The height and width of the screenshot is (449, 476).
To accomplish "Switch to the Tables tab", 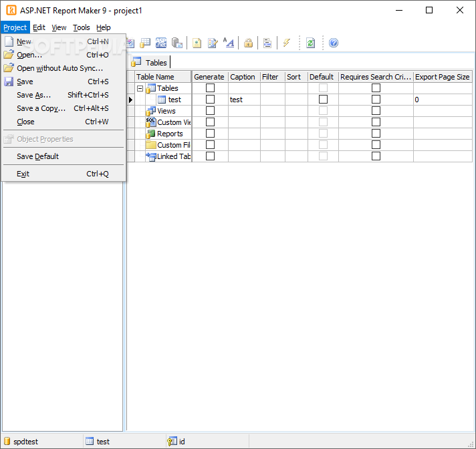I will [150, 63].
